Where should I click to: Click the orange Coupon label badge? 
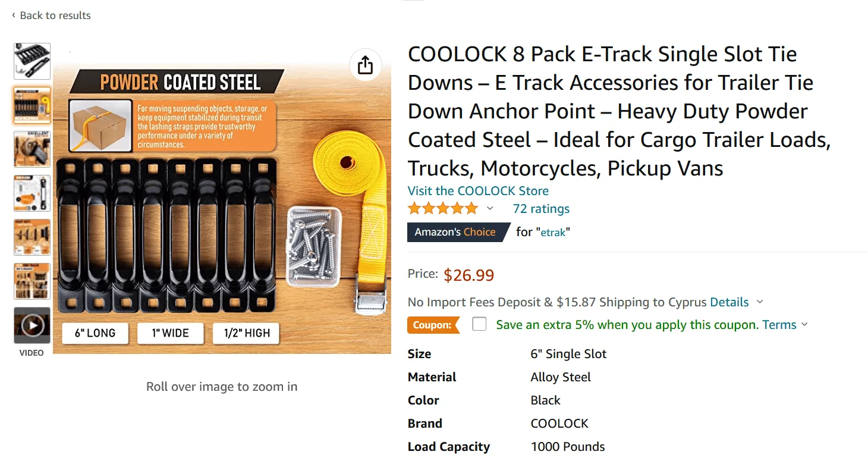pyautogui.click(x=433, y=325)
